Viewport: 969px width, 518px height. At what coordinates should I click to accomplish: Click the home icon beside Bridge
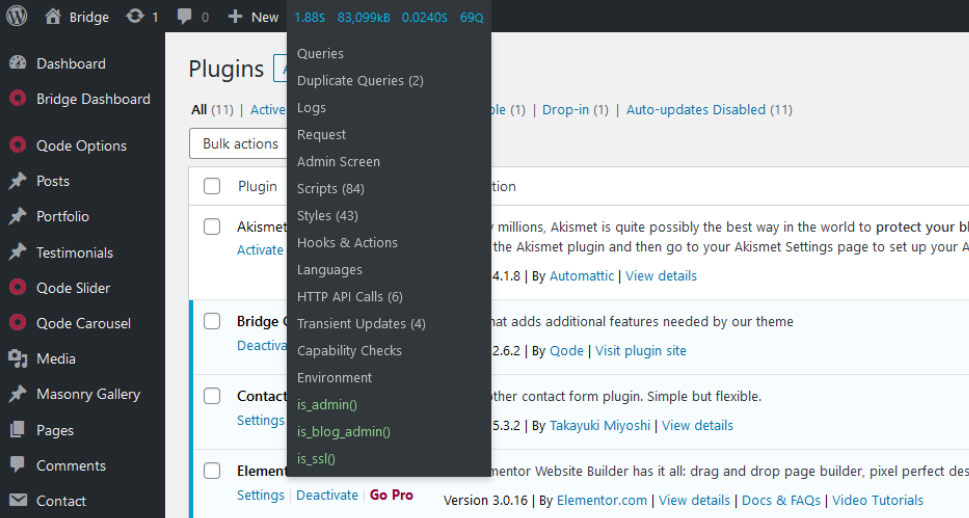click(53, 17)
